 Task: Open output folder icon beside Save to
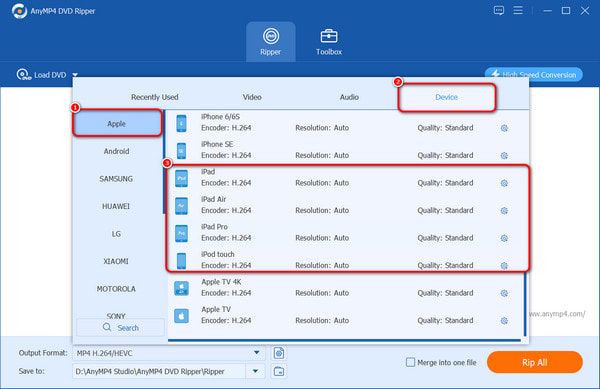tap(279, 371)
